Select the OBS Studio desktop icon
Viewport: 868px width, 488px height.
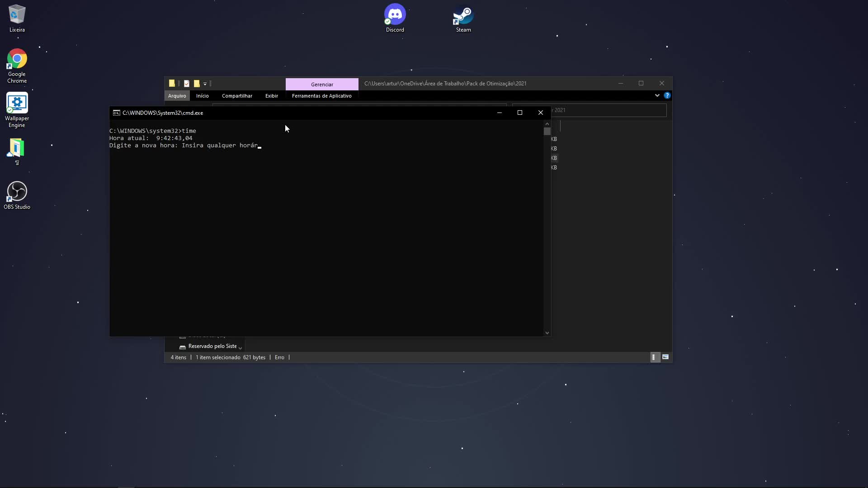17,195
